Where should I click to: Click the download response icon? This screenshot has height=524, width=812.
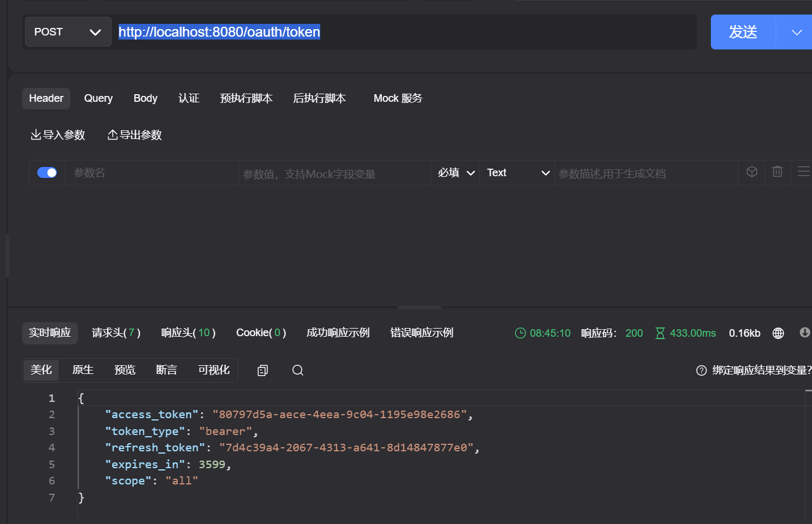805,333
